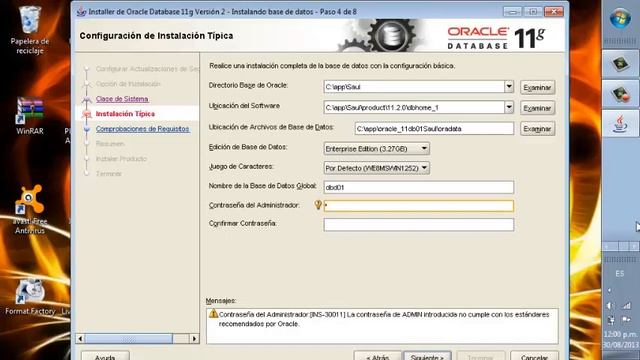Click the ES language indicator

[620, 273]
